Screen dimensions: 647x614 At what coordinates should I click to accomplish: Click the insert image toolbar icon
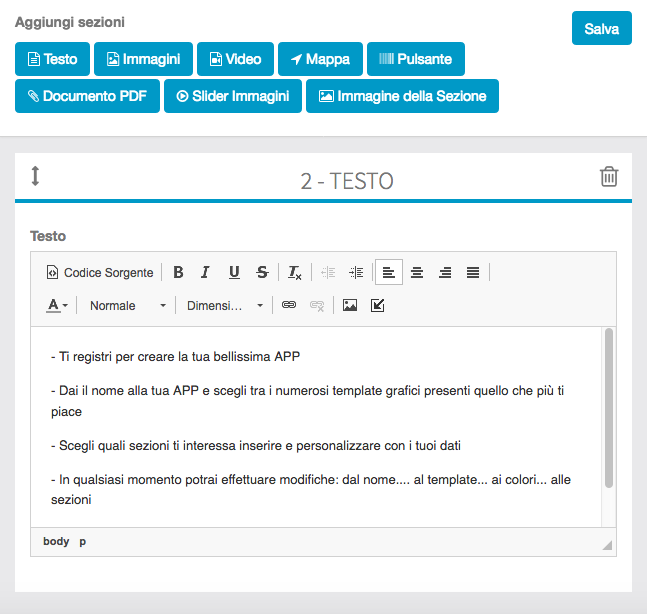tap(350, 305)
